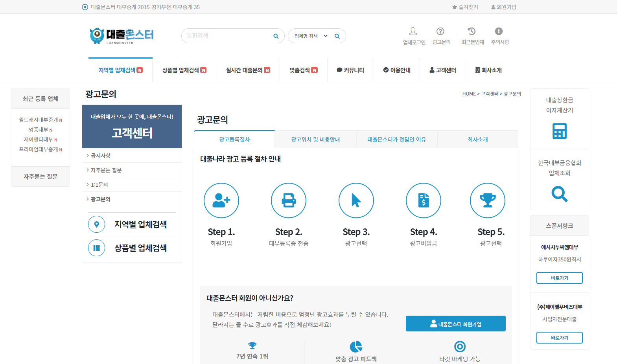Open 상품별 업체검색 nav menu
617x364 pixels.
coord(184,70)
